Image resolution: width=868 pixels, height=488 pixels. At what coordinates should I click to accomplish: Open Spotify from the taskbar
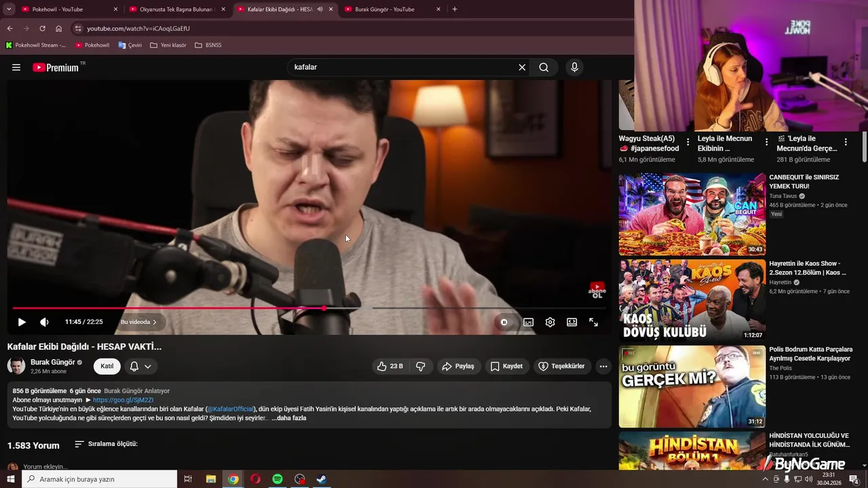(277, 479)
